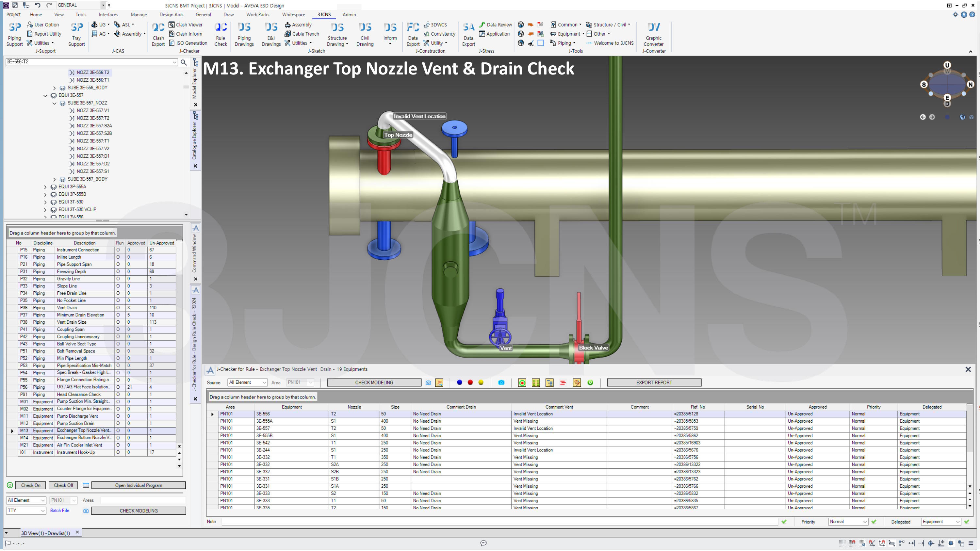Screen dimensions: 980x551
Task: Open Clash Inform tool
Action: tap(185, 34)
